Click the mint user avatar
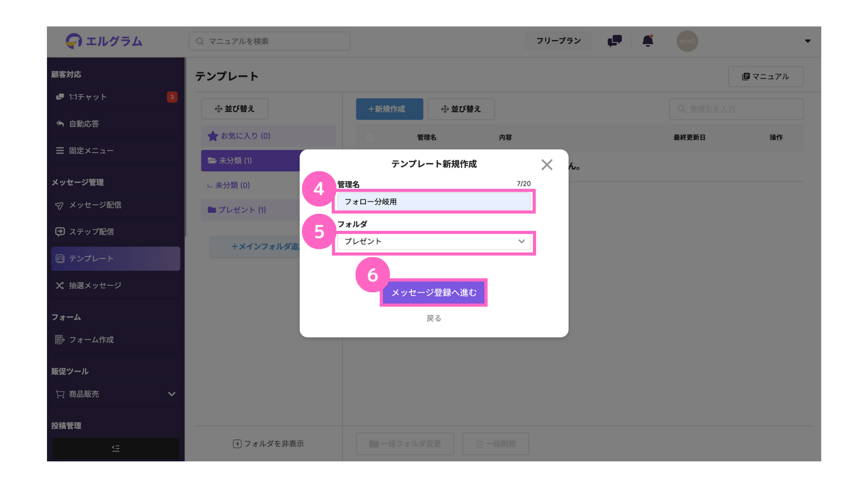 [x=687, y=41]
